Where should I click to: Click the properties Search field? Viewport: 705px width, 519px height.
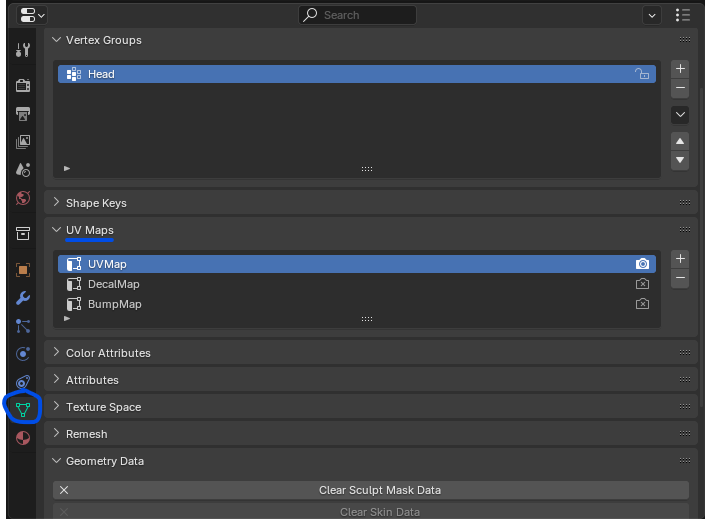pyautogui.click(x=358, y=15)
